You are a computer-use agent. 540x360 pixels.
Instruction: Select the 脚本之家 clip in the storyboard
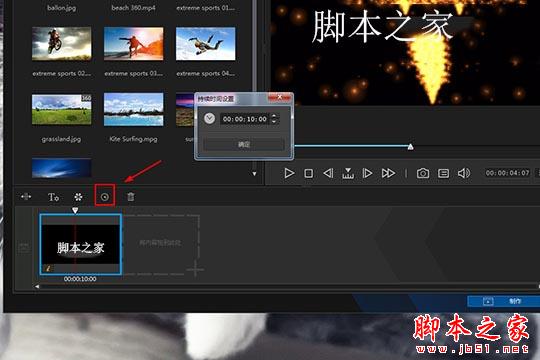81,244
